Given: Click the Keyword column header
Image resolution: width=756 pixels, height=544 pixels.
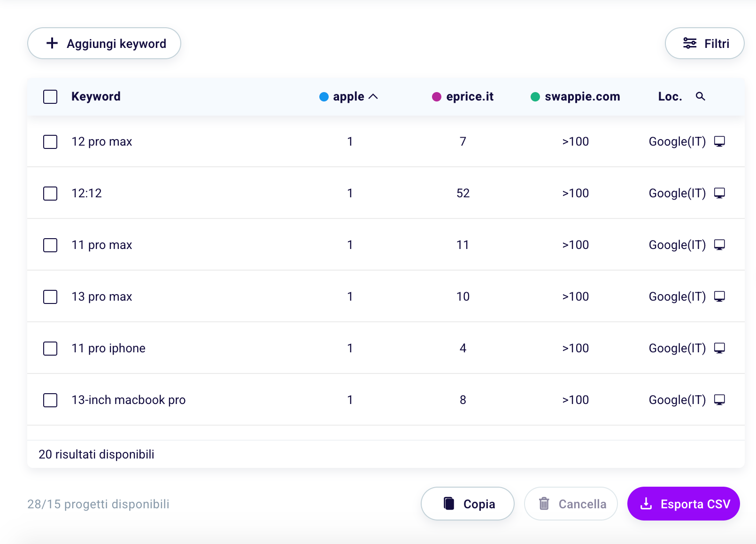Looking at the screenshot, I should tap(96, 97).
